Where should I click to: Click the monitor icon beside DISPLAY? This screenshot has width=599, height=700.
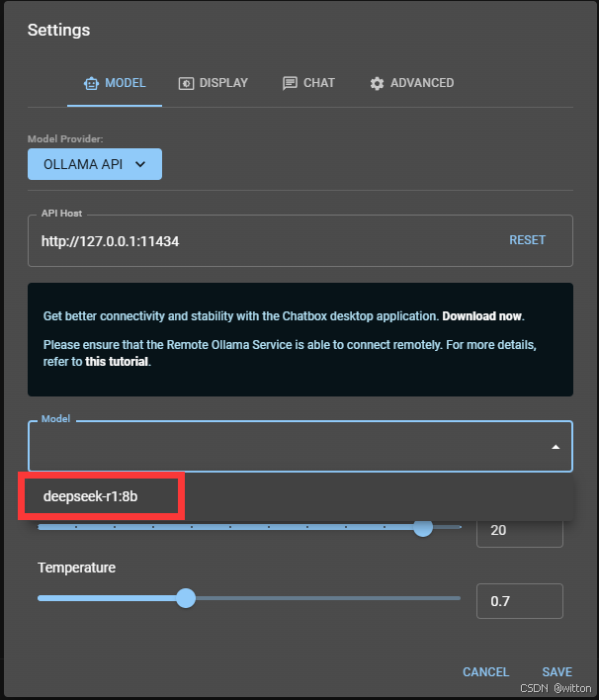186,83
